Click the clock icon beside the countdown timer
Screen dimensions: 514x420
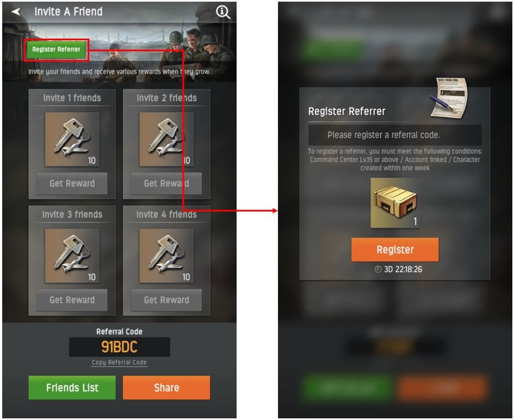(378, 270)
